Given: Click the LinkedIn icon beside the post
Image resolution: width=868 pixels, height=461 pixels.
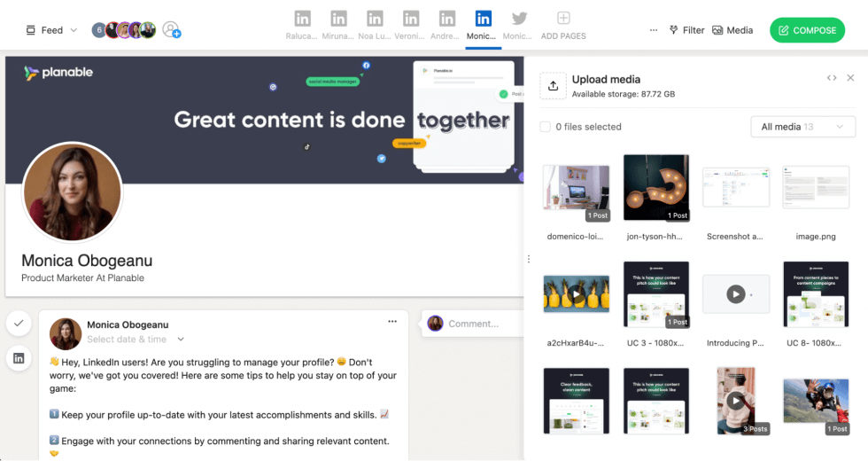Looking at the screenshot, I should (x=19, y=358).
